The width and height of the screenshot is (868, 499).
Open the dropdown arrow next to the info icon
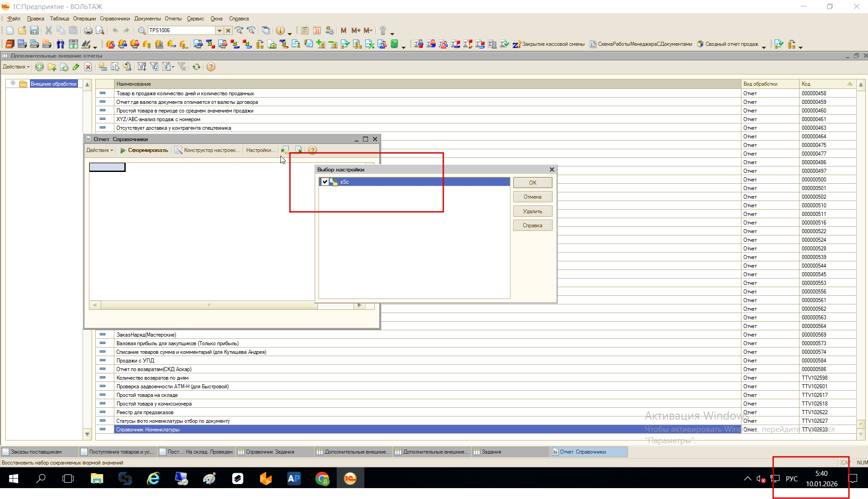[x=289, y=33]
